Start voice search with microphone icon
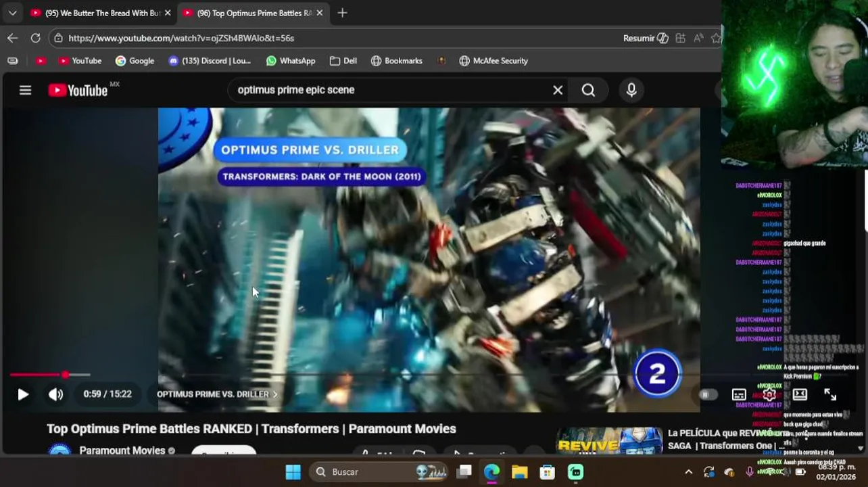Viewport: 868px width, 487px height. tap(631, 90)
